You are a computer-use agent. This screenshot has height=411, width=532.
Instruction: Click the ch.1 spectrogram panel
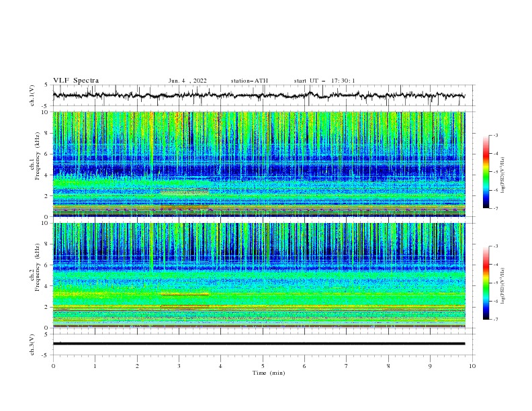click(259, 164)
